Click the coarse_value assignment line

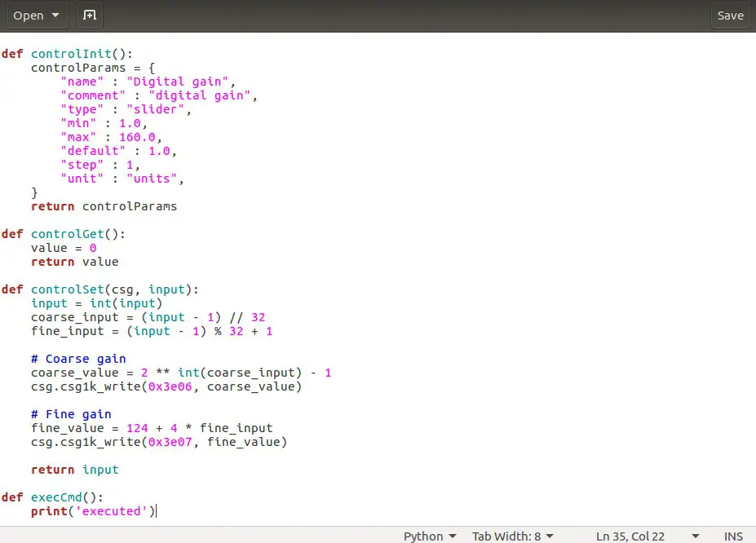(181, 373)
